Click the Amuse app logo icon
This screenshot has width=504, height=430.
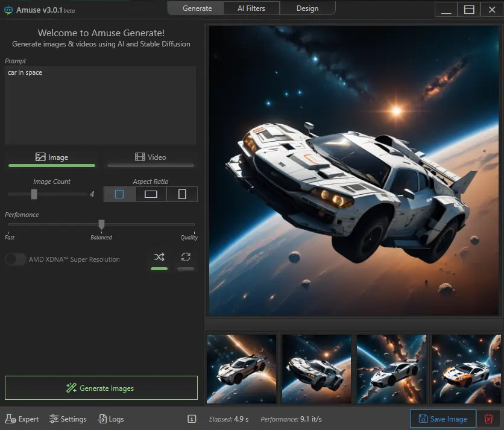[8, 10]
